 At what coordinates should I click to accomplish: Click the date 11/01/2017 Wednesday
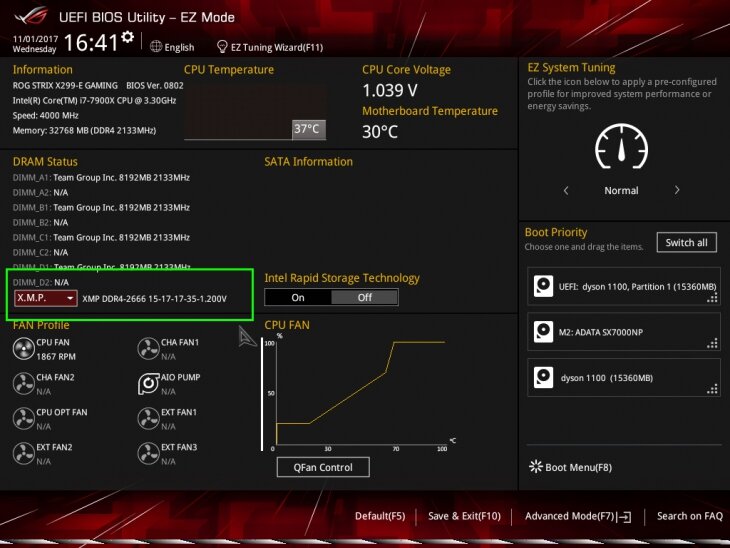coord(35,44)
